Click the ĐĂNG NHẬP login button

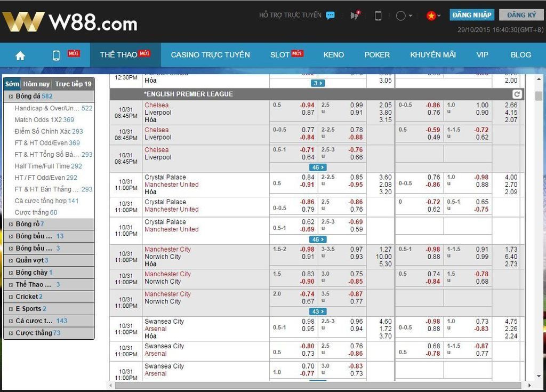click(472, 15)
